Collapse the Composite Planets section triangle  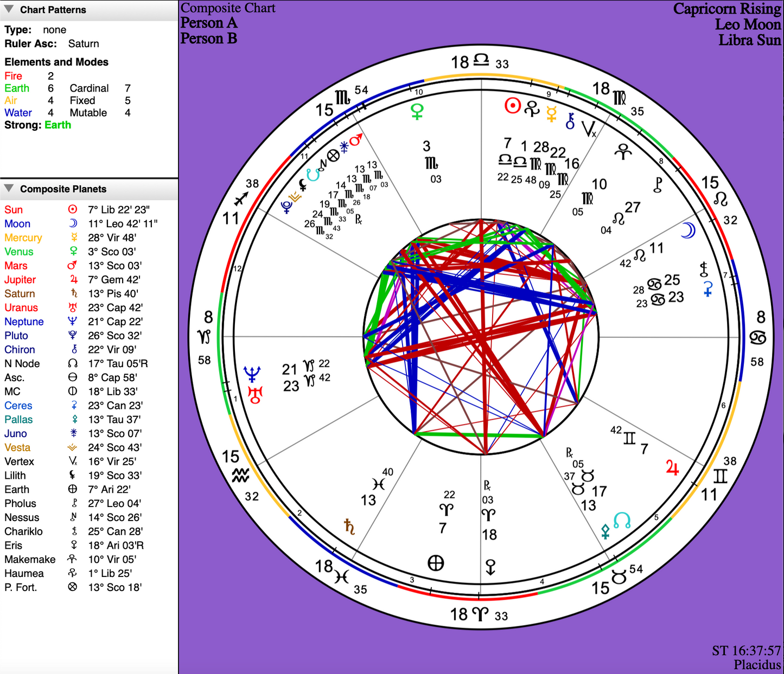tap(9, 188)
